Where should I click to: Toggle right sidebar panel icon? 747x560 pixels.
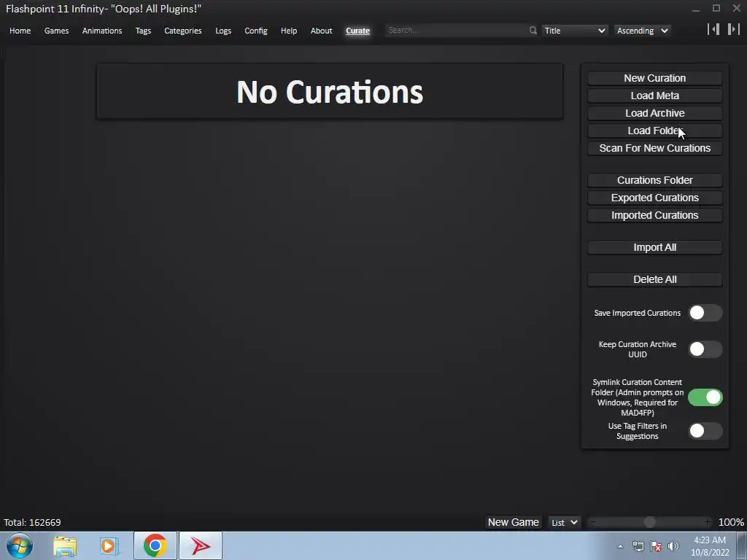point(734,29)
